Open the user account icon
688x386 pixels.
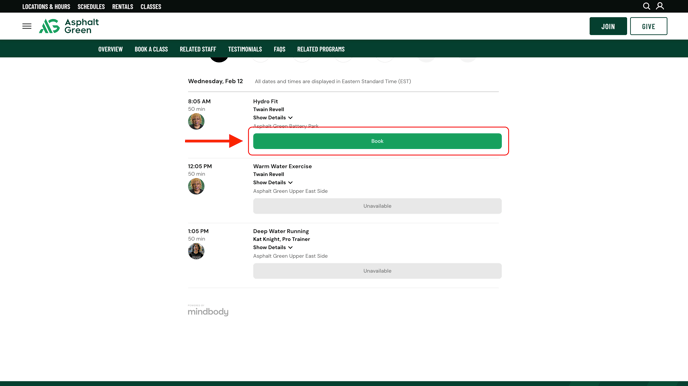(x=660, y=6)
